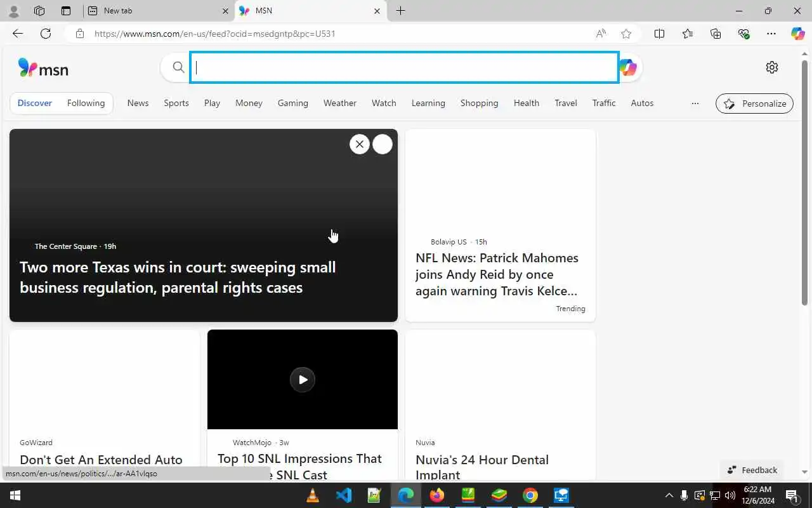
Task: Open the Watch category
Action: (x=384, y=103)
